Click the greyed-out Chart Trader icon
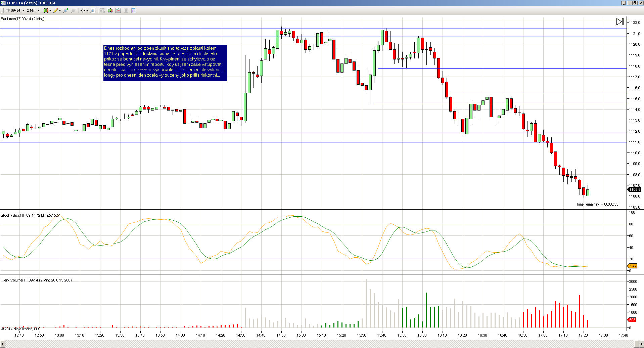This screenshot has height=348, width=644. coord(103,10)
